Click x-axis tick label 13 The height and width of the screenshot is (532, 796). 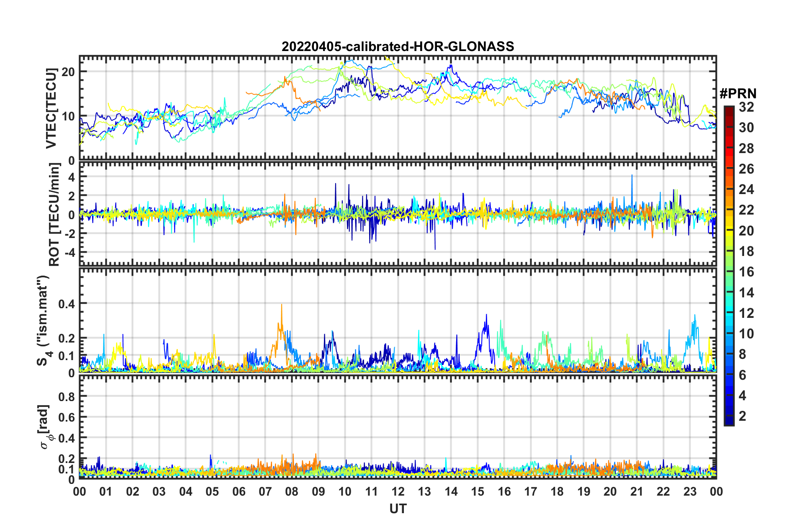pyautogui.click(x=424, y=491)
